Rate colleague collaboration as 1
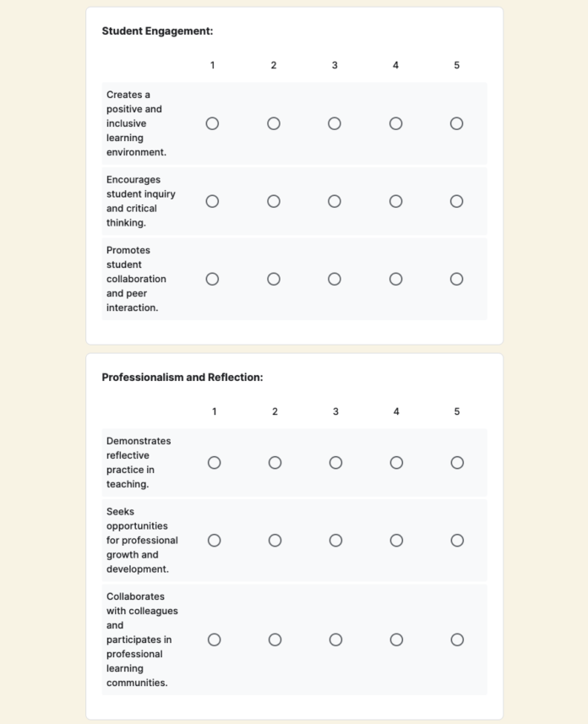This screenshot has height=724, width=588. [214, 640]
